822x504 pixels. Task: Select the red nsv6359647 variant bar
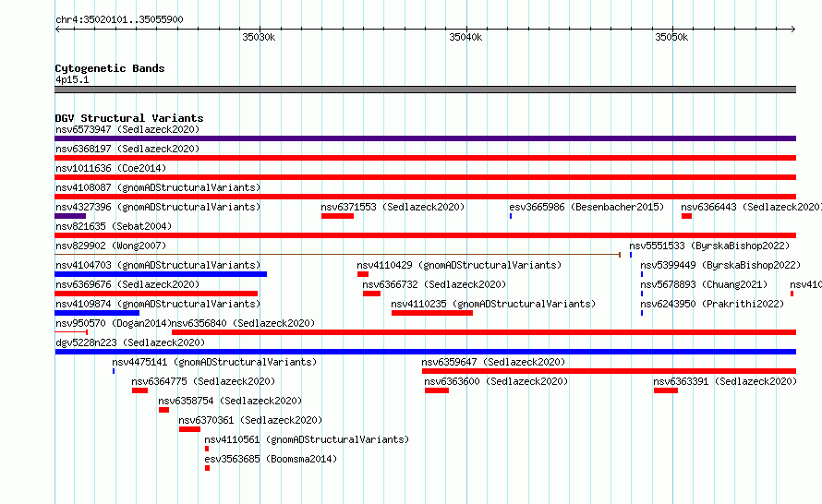[x=609, y=371]
